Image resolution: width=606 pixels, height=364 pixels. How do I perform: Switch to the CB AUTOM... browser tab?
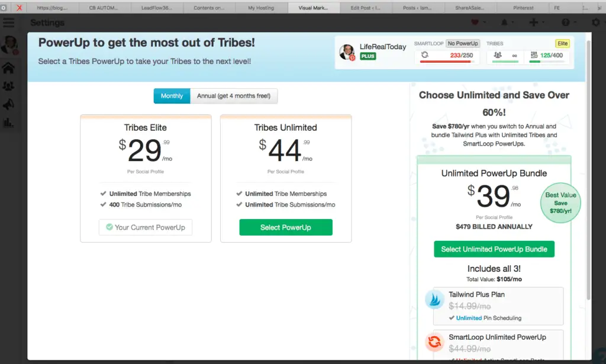[x=104, y=8]
